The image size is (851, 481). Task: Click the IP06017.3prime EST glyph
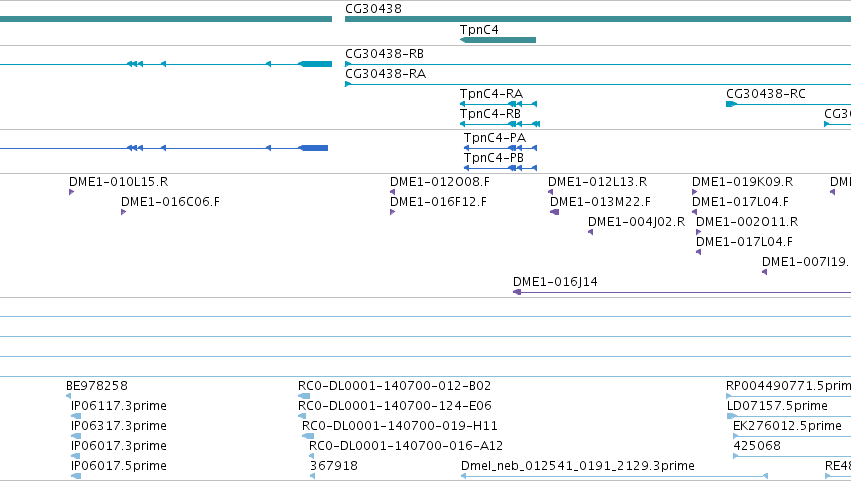pyautogui.click(x=75, y=456)
